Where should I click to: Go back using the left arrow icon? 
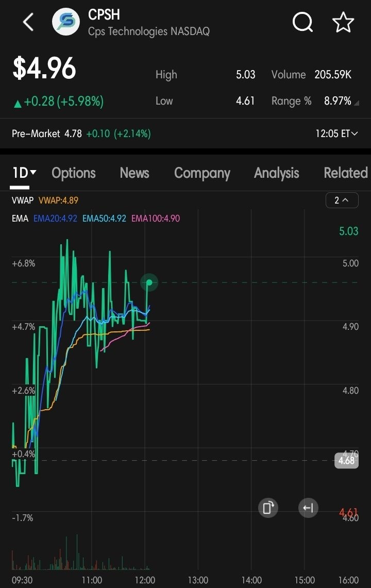point(28,22)
